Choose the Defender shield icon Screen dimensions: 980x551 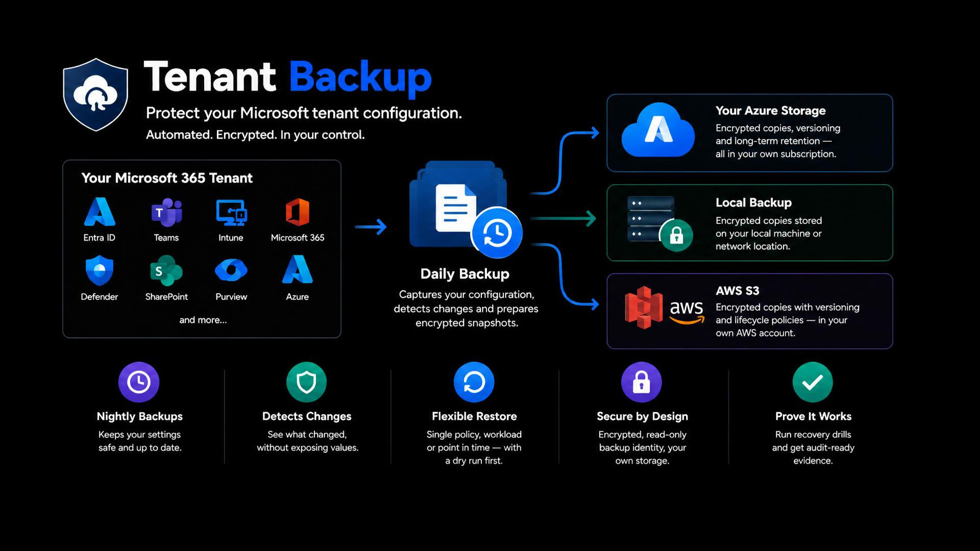coord(100,270)
